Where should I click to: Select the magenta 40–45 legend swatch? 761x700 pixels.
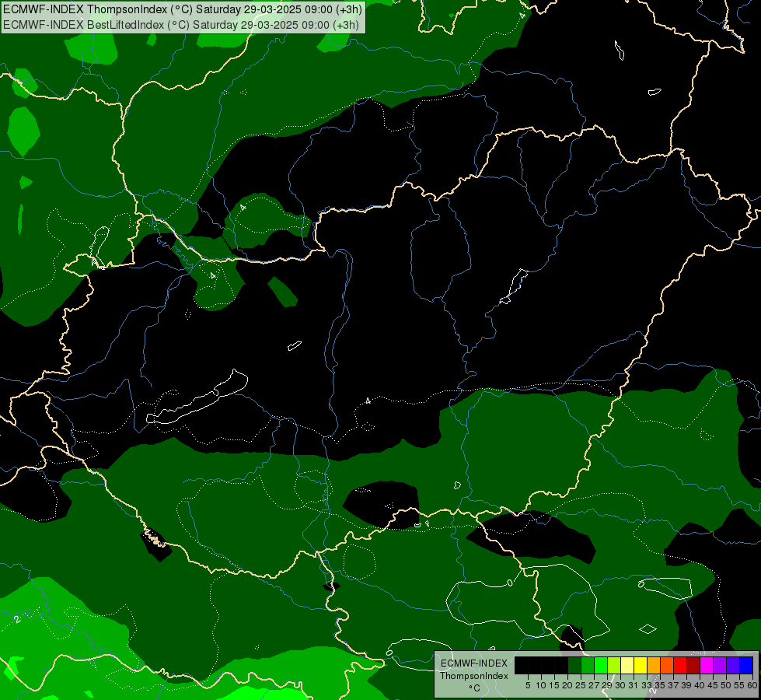[706, 665]
